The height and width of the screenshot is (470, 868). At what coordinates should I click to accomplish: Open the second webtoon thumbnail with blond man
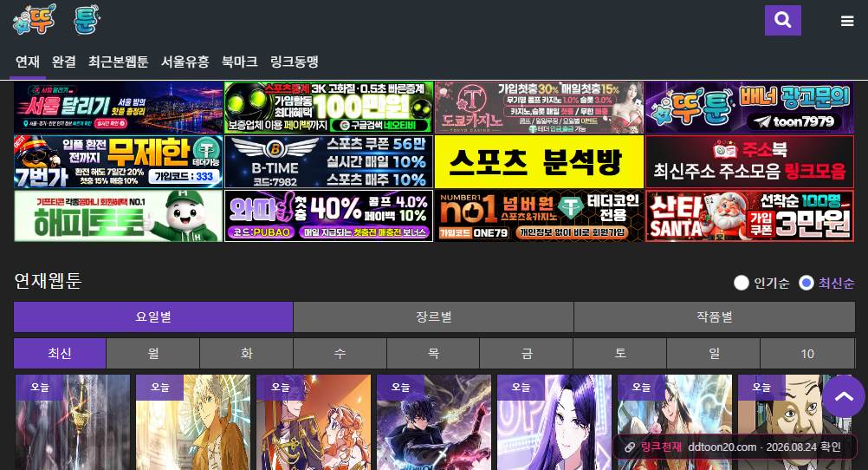point(193,422)
